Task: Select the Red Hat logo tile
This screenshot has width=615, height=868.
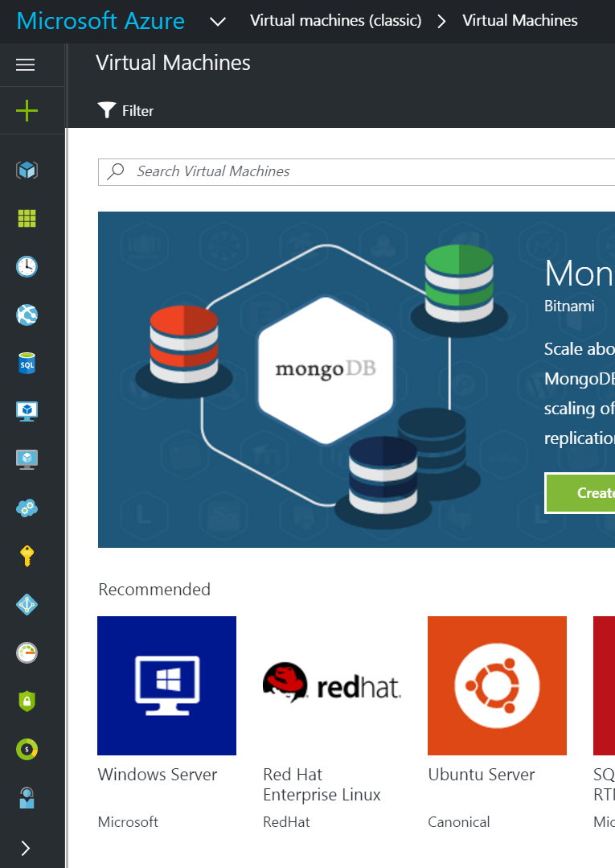Action: pyautogui.click(x=332, y=685)
